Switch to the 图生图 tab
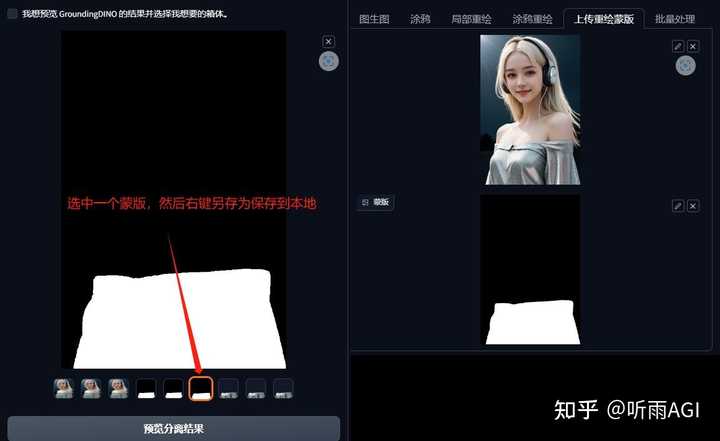720x441 pixels. (x=374, y=19)
